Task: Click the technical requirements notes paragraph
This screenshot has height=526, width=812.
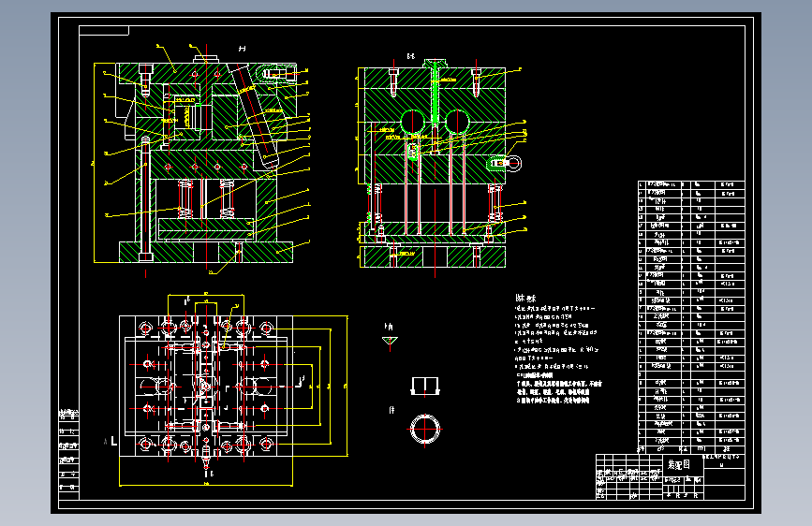Action: pyautogui.click(x=558, y=354)
